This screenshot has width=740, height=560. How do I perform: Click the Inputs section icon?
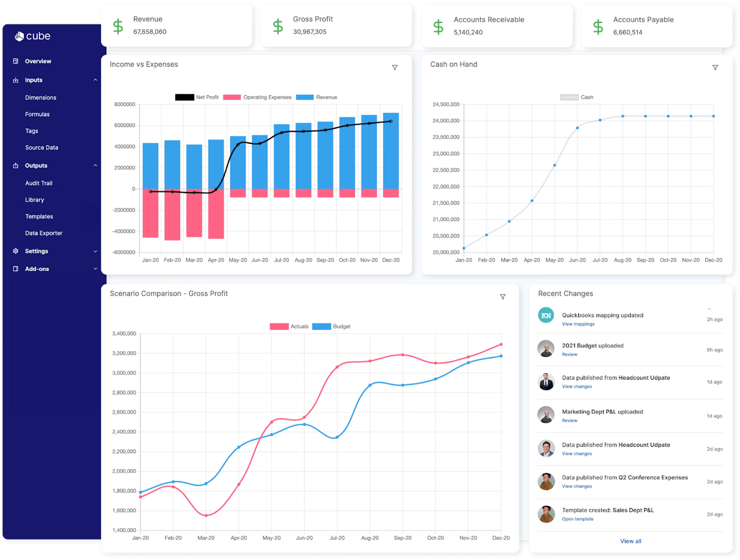(16, 80)
